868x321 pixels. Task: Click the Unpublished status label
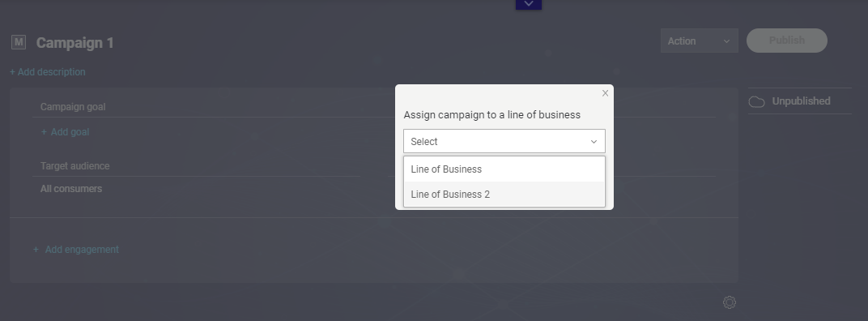pyautogui.click(x=801, y=101)
